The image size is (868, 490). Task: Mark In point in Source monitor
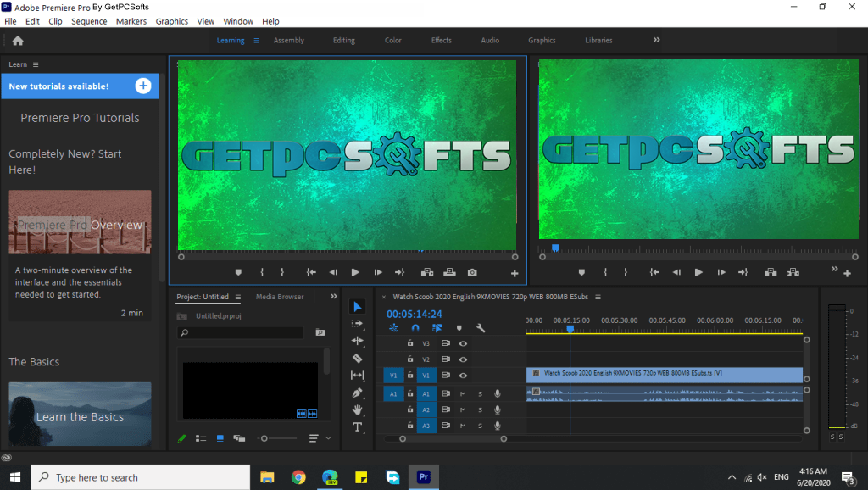point(263,272)
